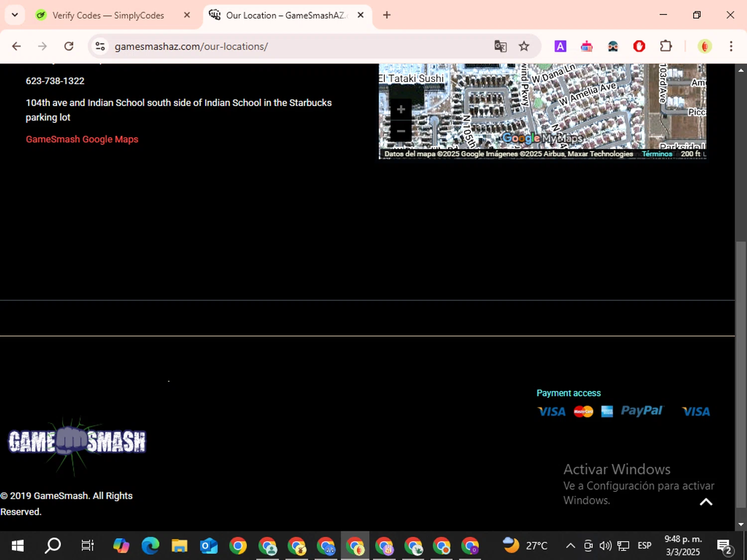Image resolution: width=747 pixels, height=560 pixels.
Task: Open tab search dropdown arrow
Action: [14, 15]
